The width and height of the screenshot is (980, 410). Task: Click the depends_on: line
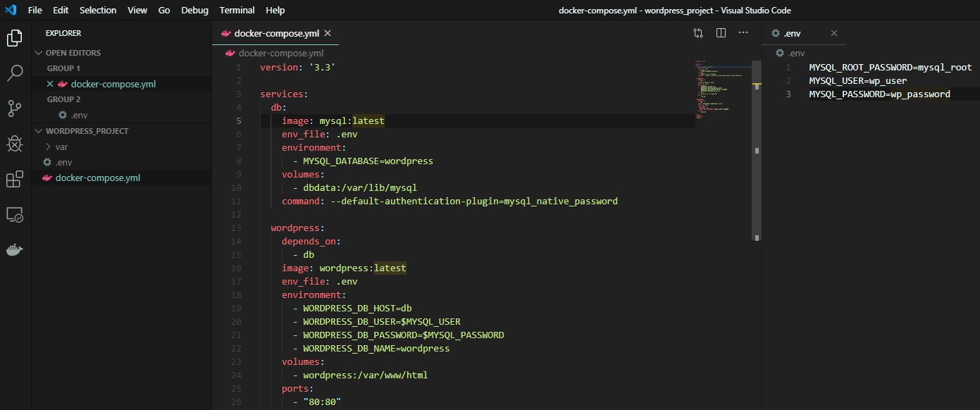pyautogui.click(x=311, y=241)
